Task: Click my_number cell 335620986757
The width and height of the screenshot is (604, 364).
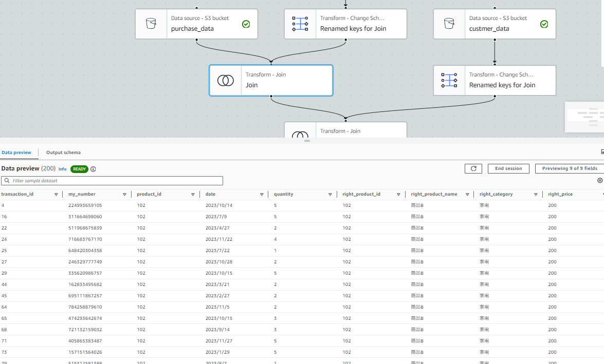Action: pos(85,273)
